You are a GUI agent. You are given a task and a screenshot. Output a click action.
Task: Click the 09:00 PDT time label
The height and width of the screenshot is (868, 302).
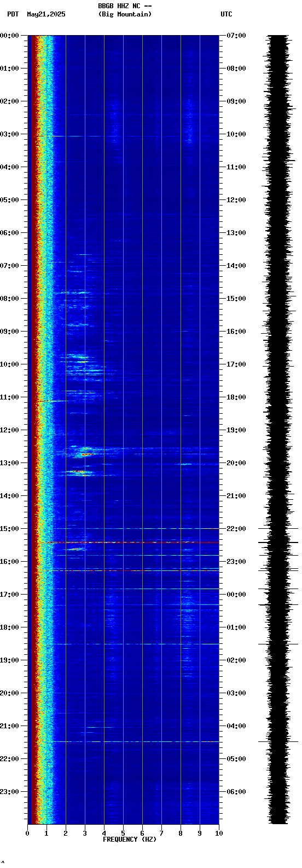[9, 332]
